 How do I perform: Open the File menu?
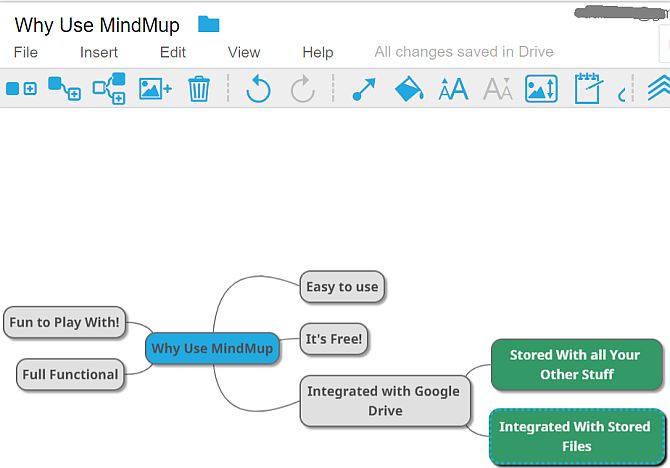26,52
